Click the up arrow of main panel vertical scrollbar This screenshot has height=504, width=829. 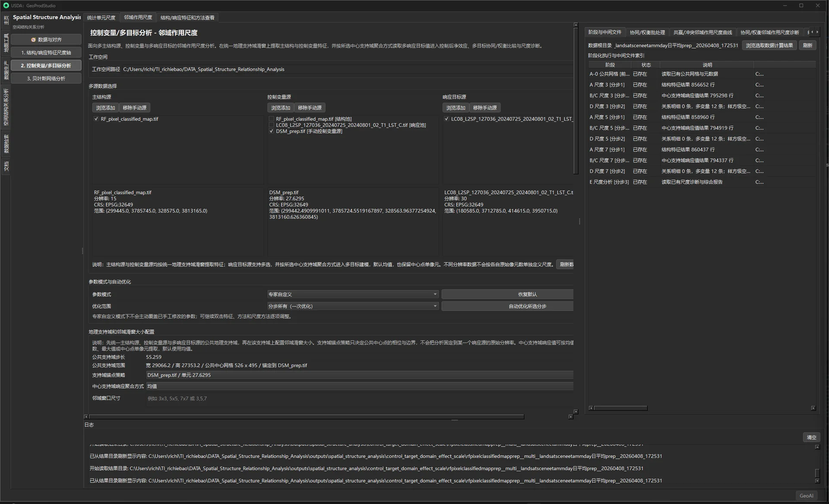[576, 25]
